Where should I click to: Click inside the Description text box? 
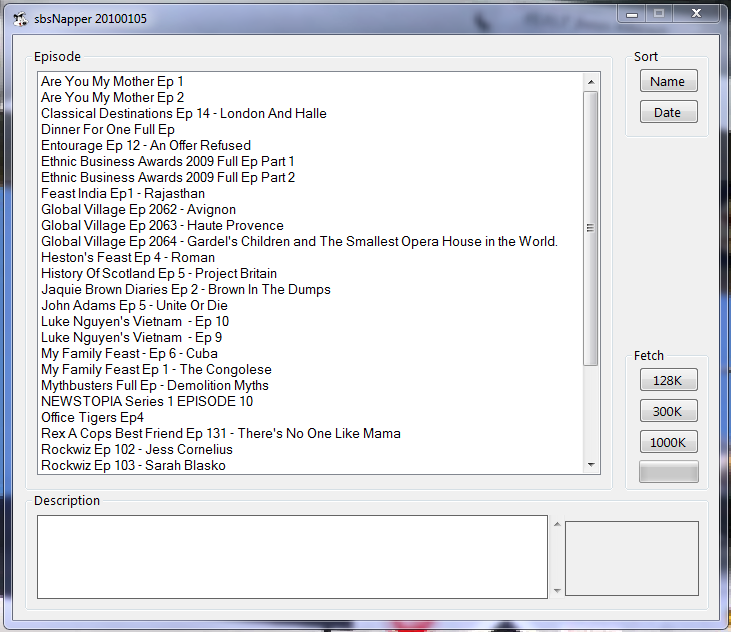point(292,557)
